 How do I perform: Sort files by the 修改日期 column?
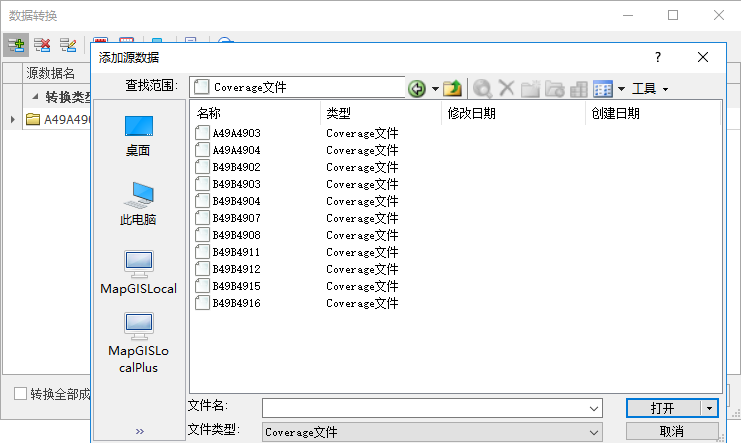pyautogui.click(x=512, y=113)
